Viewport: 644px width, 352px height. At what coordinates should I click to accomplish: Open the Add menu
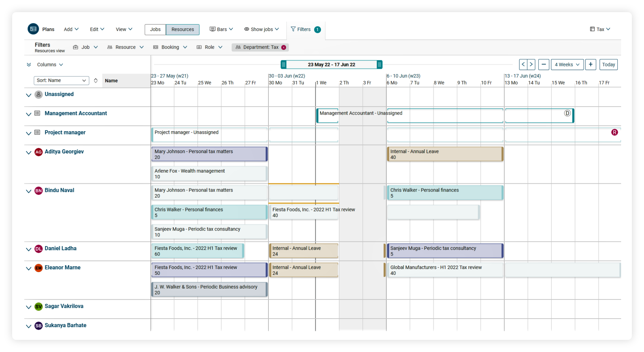pyautogui.click(x=71, y=29)
